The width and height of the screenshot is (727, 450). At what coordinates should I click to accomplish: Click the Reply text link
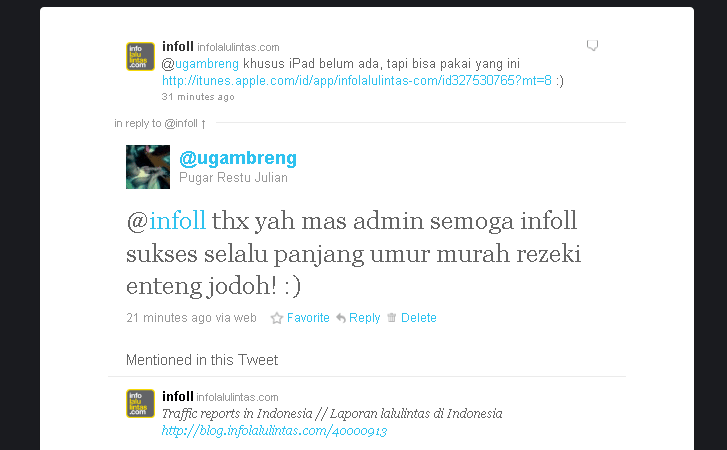pyautogui.click(x=364, y=318)
